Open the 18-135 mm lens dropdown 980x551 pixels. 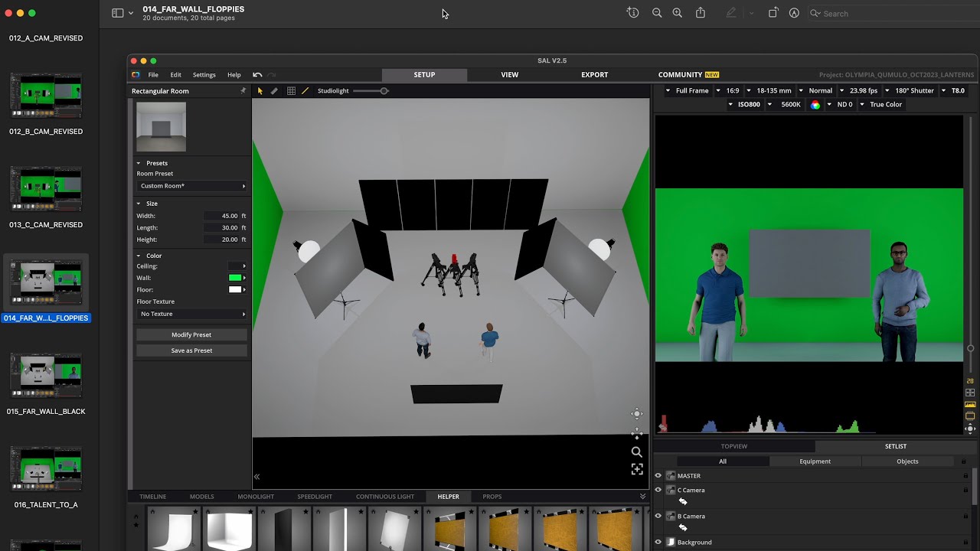(x=769, y=91)
